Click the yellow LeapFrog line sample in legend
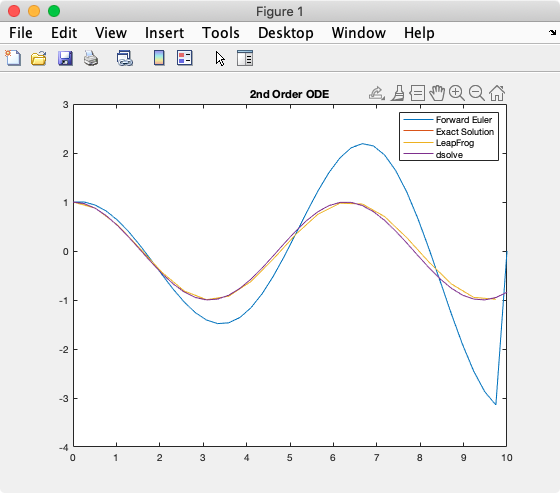 tap(418, 143)
